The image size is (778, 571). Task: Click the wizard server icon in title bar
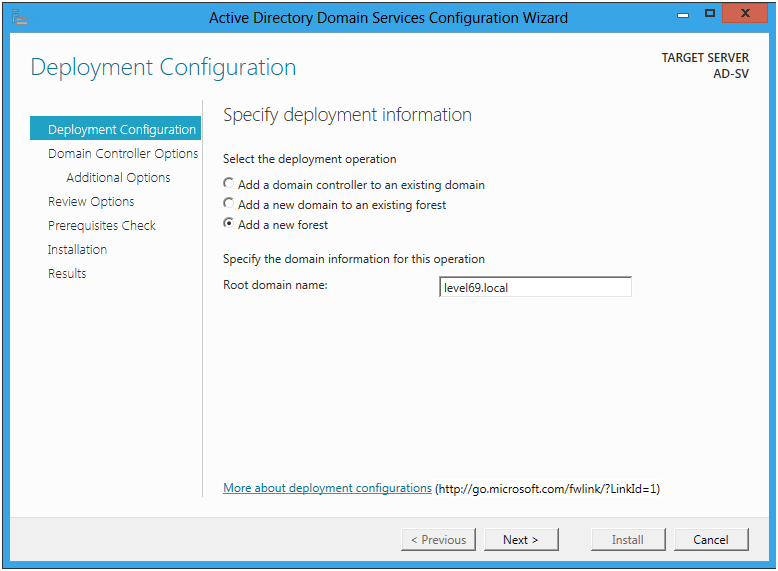(x=19, y=17)
